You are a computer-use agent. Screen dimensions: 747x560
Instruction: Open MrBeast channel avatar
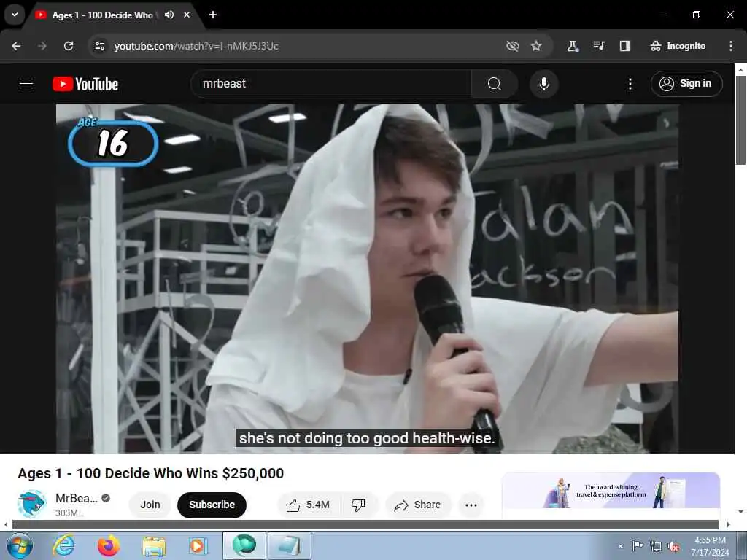point(32,504)
